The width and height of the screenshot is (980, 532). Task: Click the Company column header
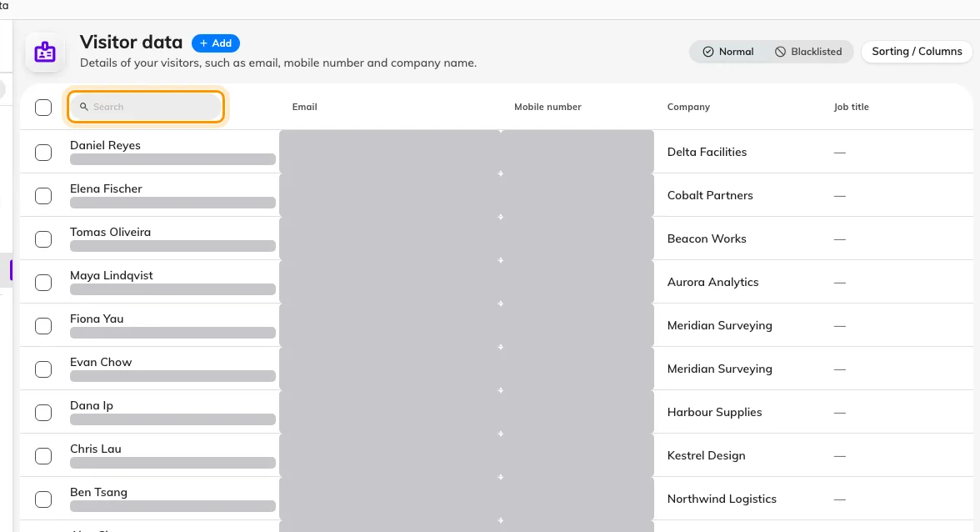pos(688,107)
